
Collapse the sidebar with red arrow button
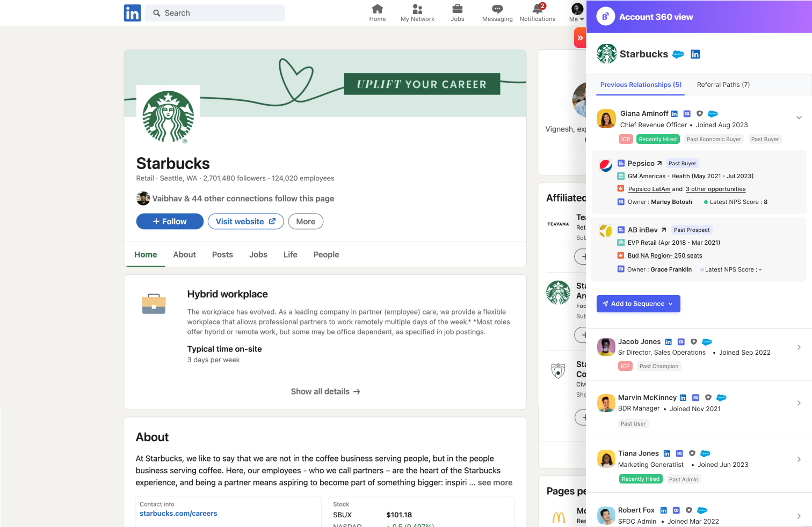click(580, 38)
